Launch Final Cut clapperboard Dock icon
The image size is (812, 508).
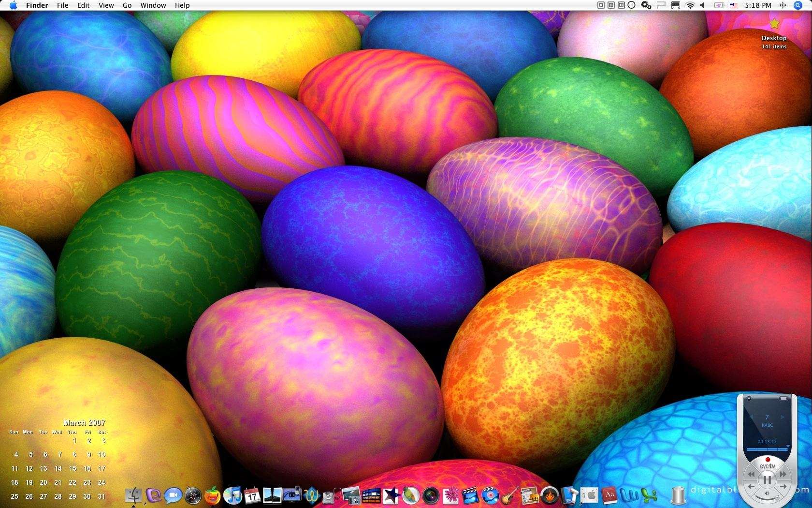[470, 495]
